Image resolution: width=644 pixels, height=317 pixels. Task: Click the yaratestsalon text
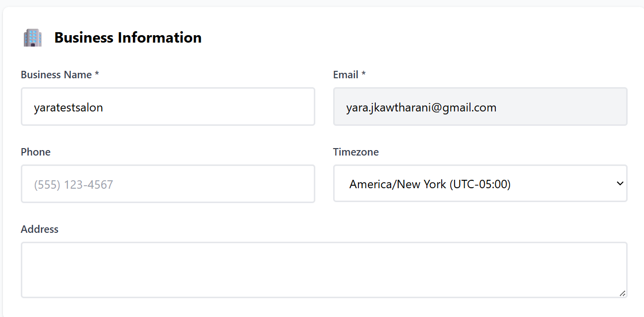click(x=68, y=107)
